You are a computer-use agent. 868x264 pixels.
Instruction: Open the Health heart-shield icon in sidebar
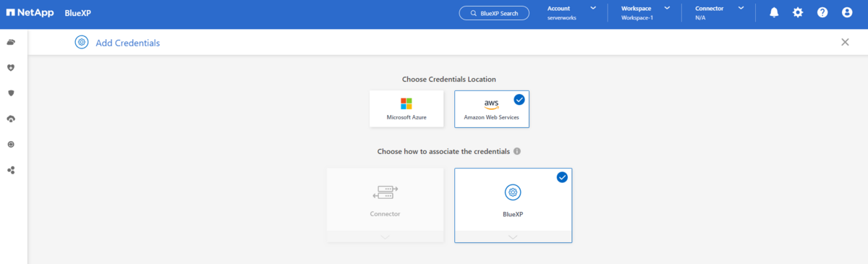(x=11, y=67)
